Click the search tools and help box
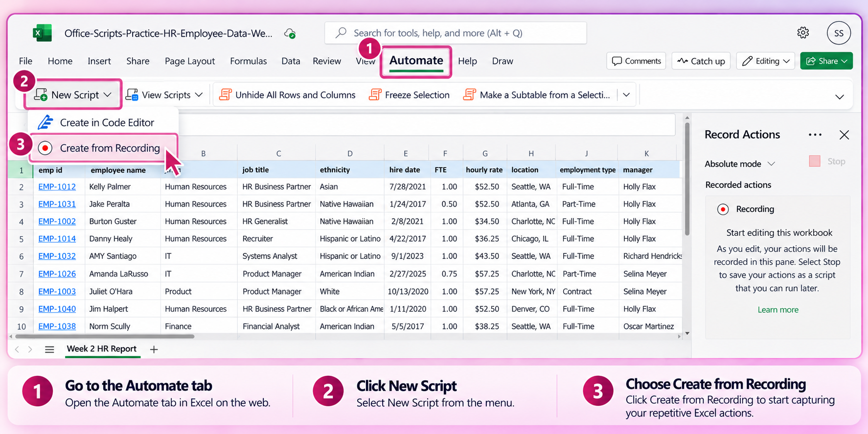Screen dimensions: 868x434 [456, 33]
